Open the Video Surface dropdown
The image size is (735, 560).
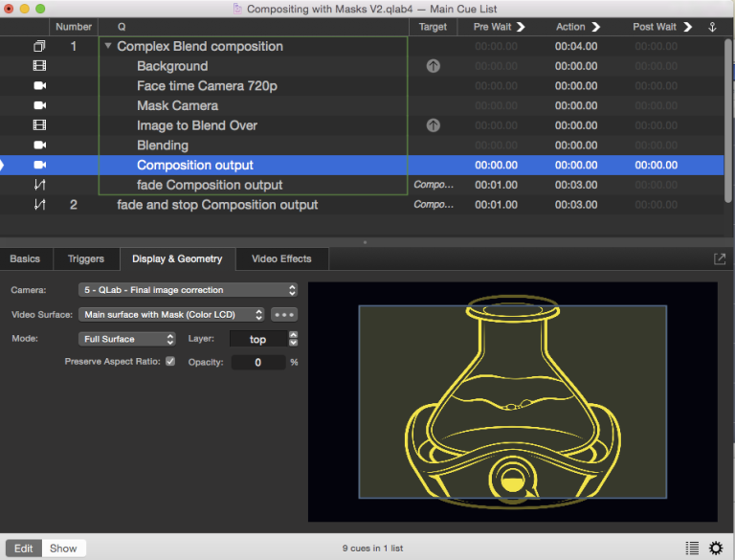(172, 314)
